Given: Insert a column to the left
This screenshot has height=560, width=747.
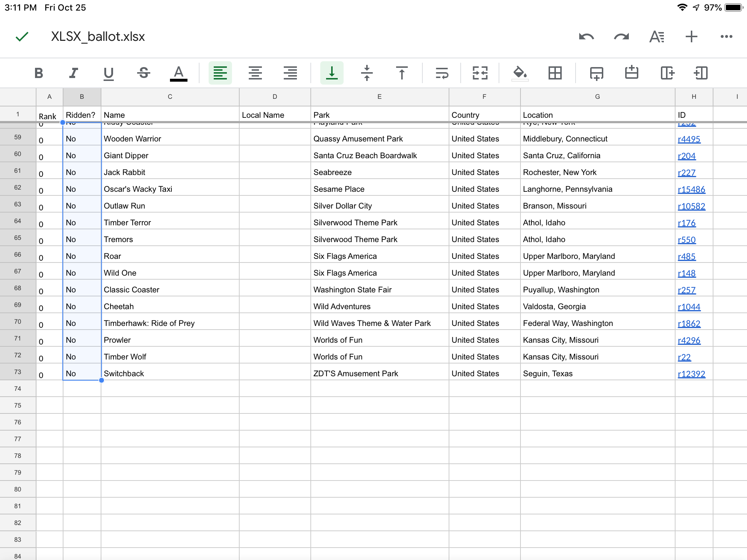Looking at the screenshot, I should pos(701,73).
